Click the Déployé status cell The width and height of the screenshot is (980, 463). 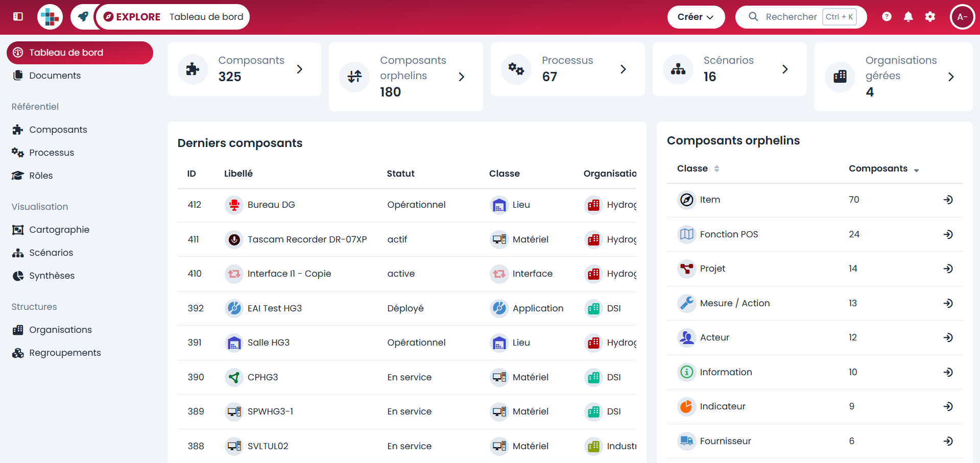tap(405, 308)
